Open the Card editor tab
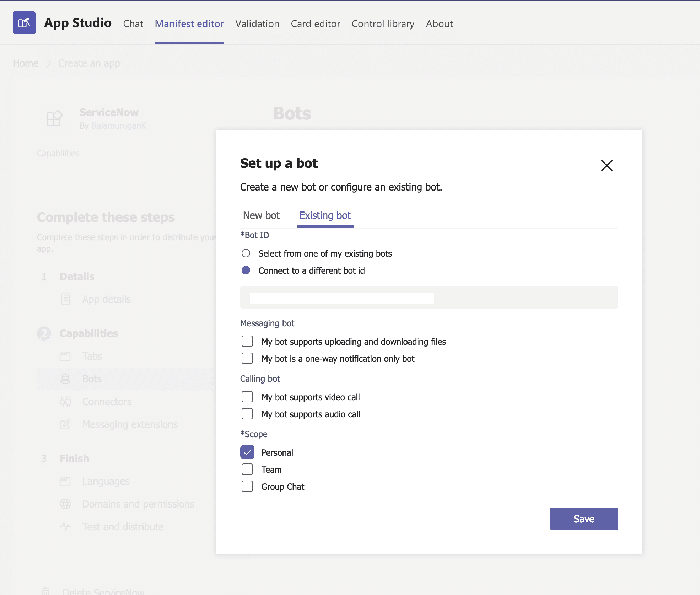The width and height of the screenshot is (700, 595). (x=316, y=23)
